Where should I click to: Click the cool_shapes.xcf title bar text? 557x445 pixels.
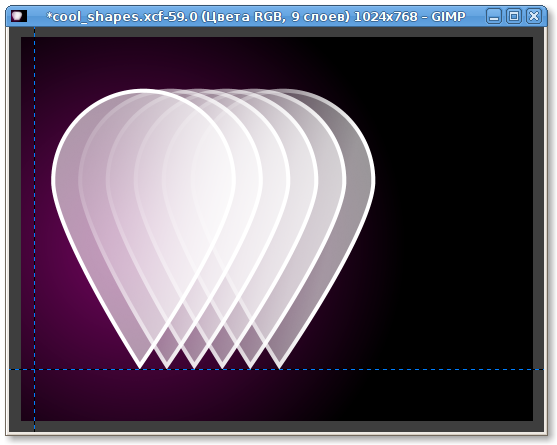coord(256,17)
